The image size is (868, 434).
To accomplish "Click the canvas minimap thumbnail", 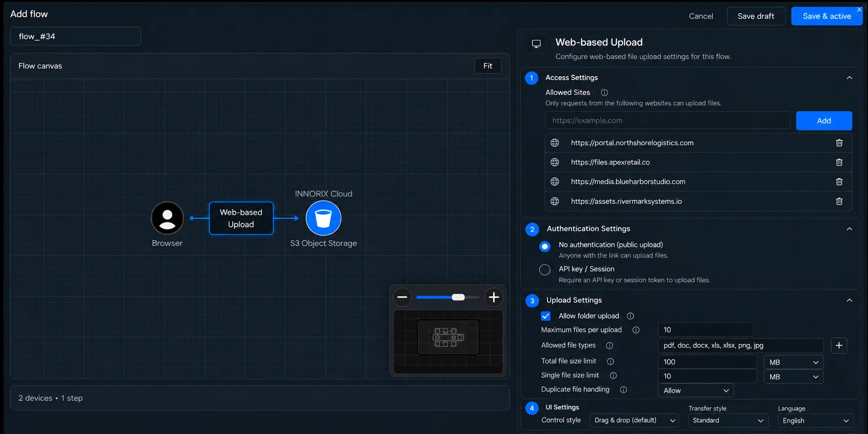I will click(448, 342).
